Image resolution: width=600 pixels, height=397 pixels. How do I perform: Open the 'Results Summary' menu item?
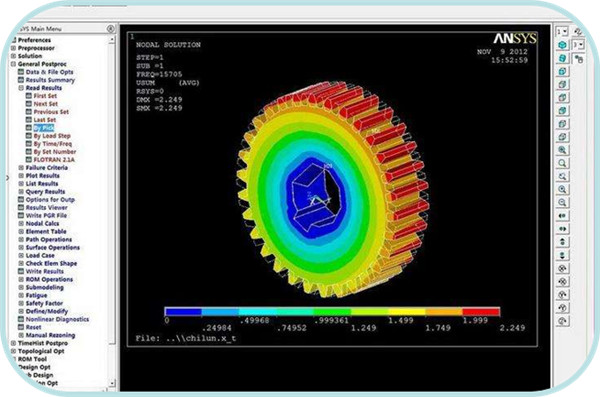pyautogui.click(x=50, y=80)
